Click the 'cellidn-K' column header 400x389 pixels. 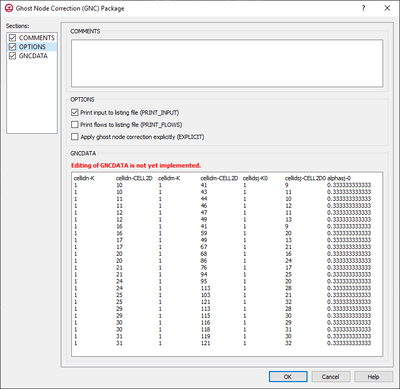pos(84,178)
